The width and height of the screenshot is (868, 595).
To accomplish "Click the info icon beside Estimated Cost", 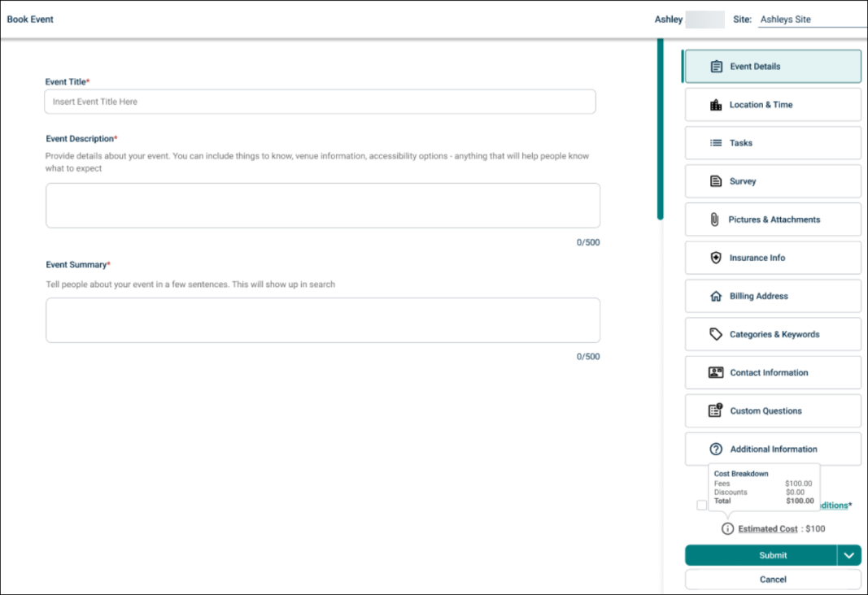I will point(727,528).
